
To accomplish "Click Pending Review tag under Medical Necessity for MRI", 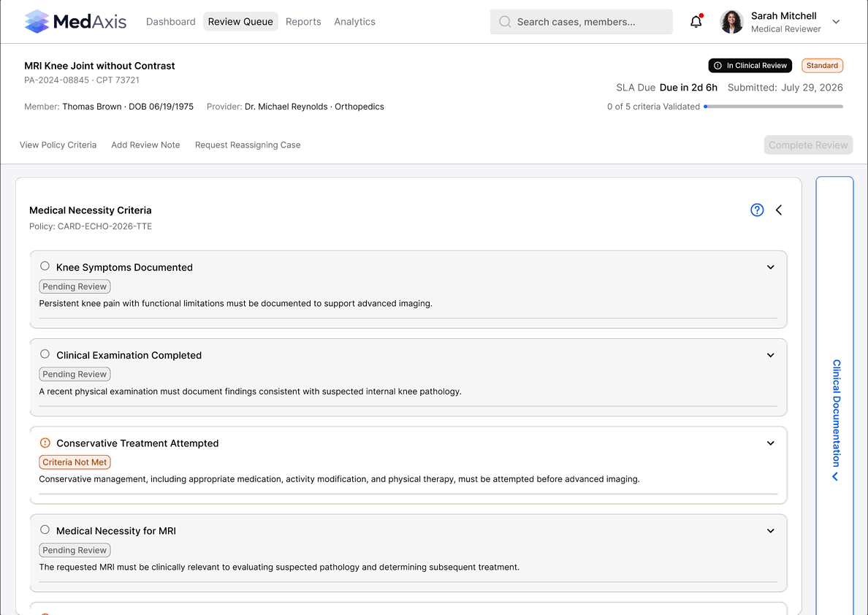I will (75, 550).
